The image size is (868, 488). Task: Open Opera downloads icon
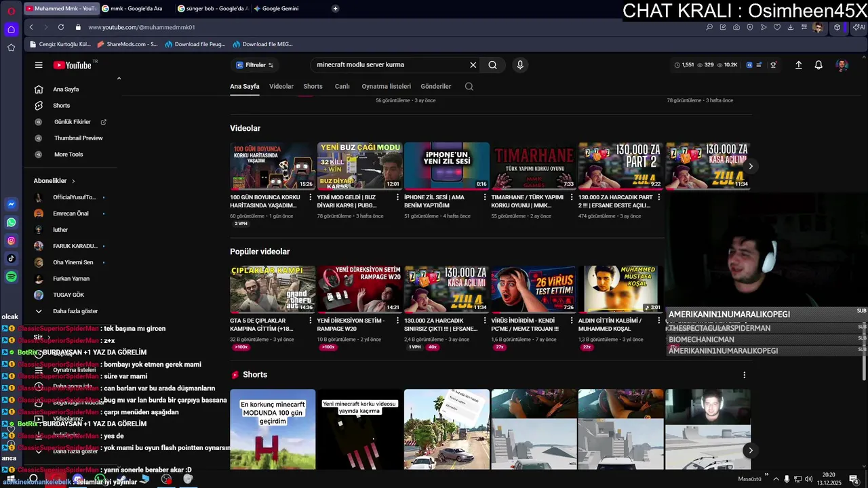791,27
